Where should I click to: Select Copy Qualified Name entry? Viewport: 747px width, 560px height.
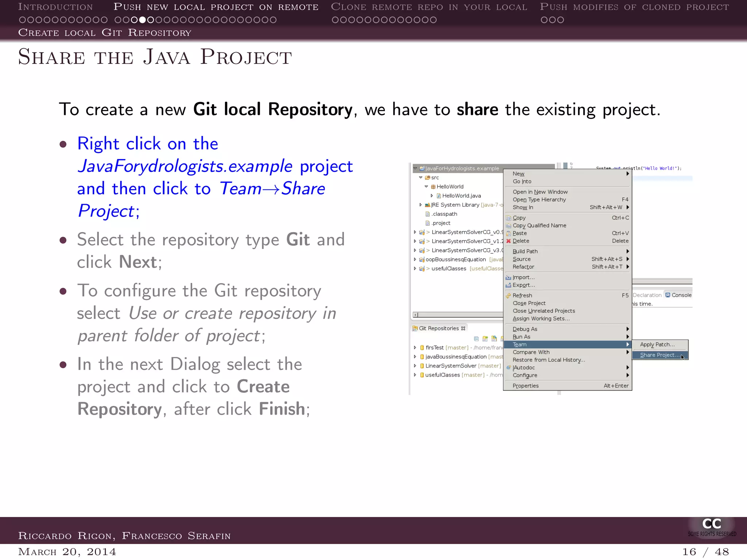tap(568, 226)
